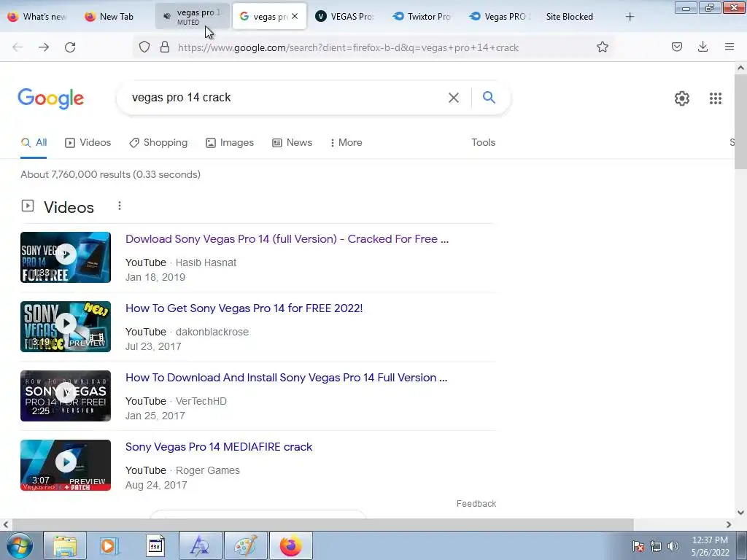747x560 pixels.
Task: Unmute the muted vegas pro tab
Action: 166,16
